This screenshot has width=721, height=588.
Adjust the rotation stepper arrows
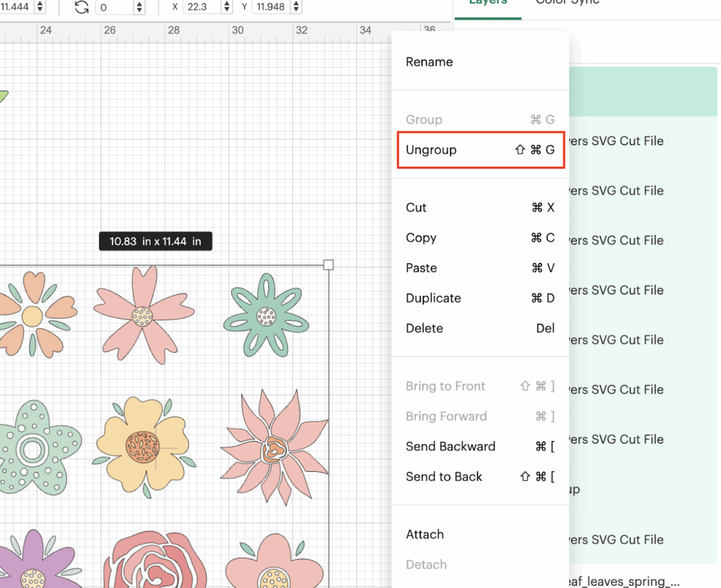pyautogui.click(x=139, y=7)
